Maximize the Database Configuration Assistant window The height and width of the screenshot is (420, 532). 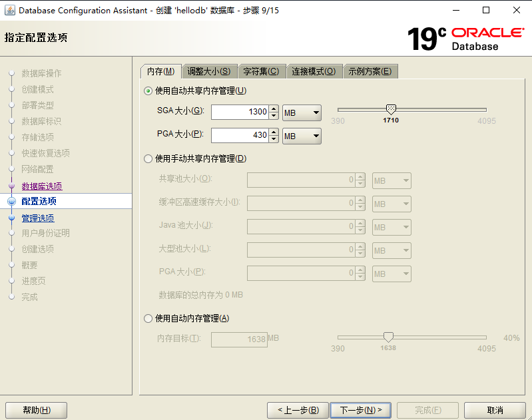(x=486, y=10)
